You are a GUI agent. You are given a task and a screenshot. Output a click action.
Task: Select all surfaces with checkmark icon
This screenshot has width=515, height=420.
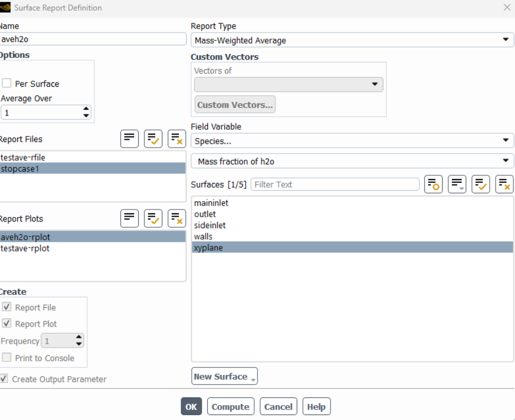[x=481, y=185]
